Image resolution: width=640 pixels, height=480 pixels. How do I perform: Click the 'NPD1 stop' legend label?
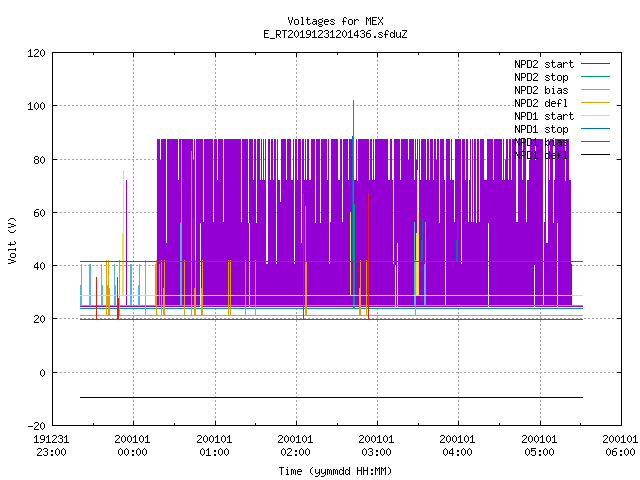tap(541, 129)
